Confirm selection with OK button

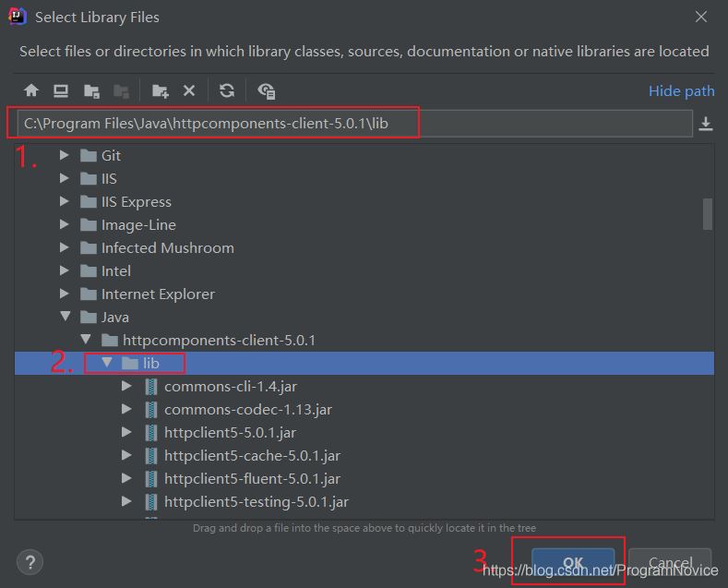point(573,562)
